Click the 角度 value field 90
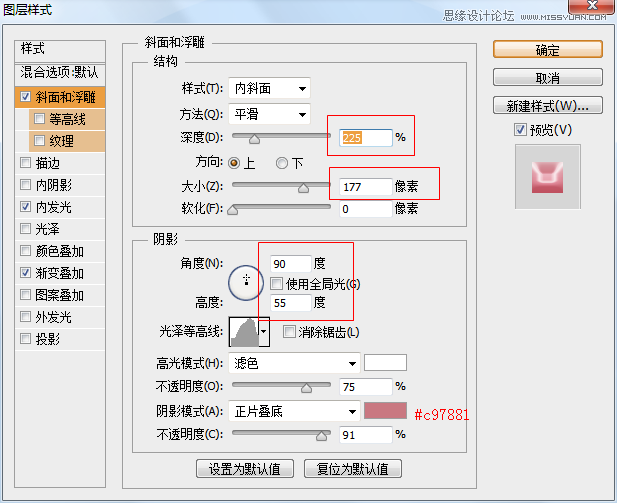Viewport: 617px width, 503px height. coord(290,263)
